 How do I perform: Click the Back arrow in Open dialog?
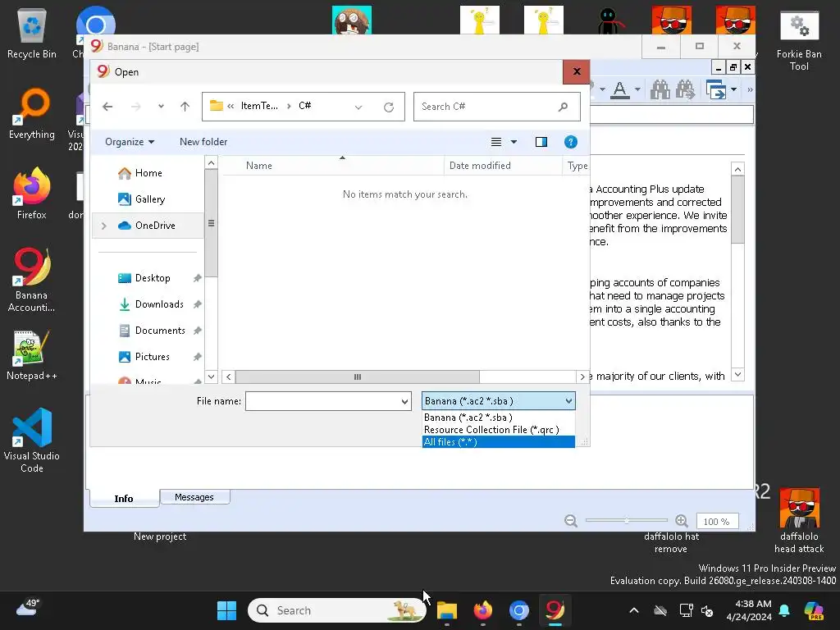[x=107, y=107]
